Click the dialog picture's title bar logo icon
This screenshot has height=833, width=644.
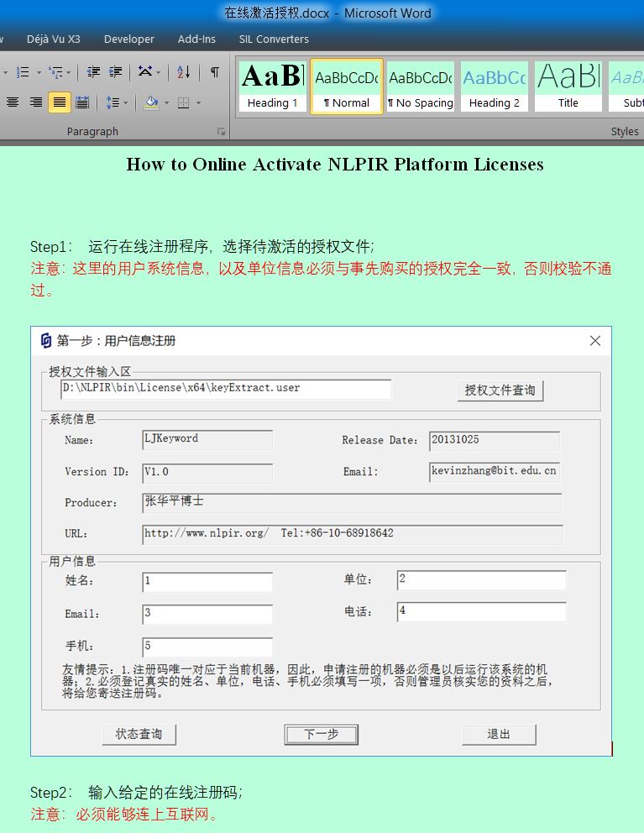pos(46,341)
